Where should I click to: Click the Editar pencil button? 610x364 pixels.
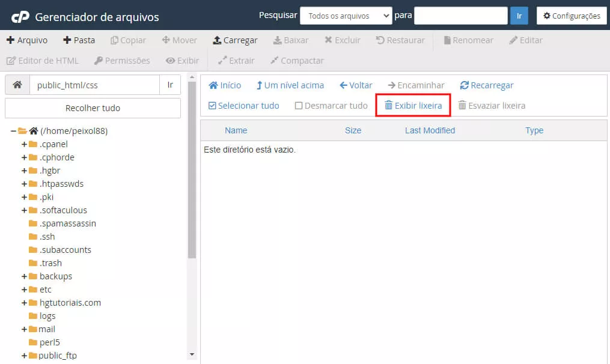(526, 40)
